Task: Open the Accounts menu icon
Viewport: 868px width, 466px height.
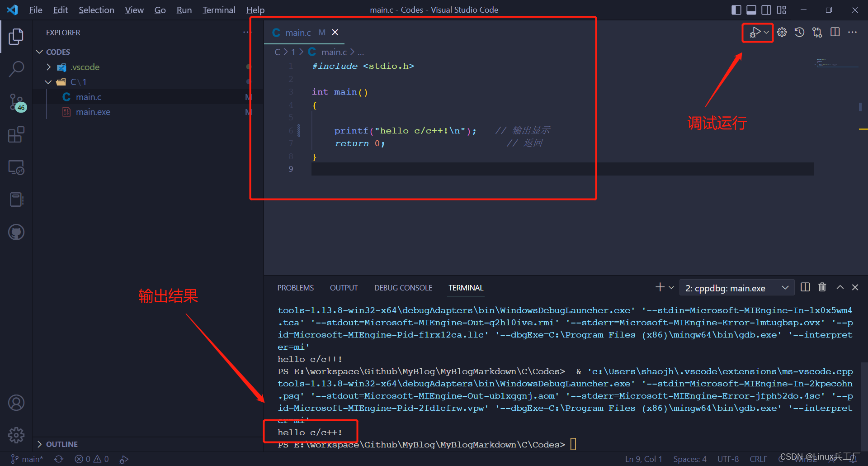Action: pyautogui.click(x=16, y=403)
